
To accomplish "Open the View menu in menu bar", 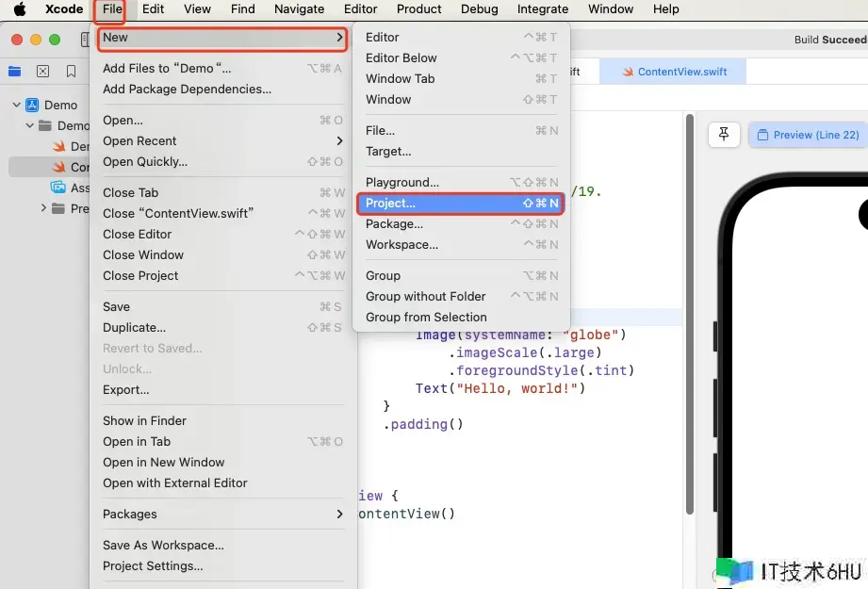I will pos(197,8).
